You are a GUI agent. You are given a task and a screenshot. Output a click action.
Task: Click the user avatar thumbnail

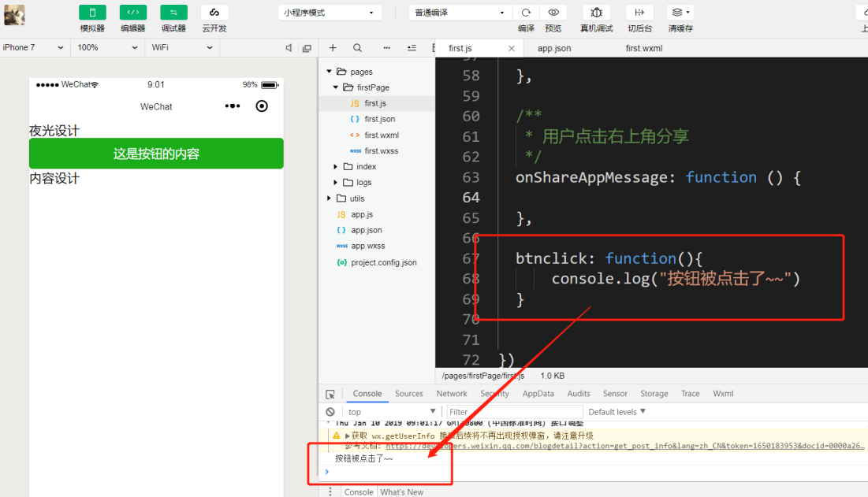[14, 15]
